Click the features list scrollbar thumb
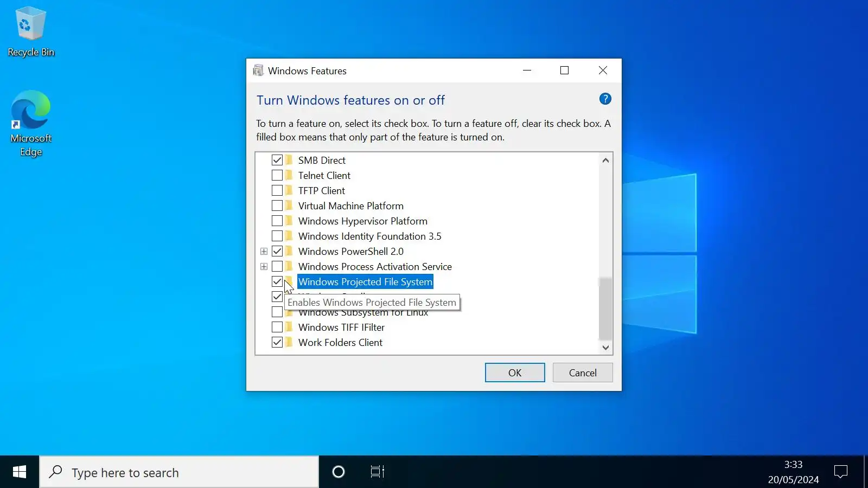This screenshot has width=868, height=488. (605, 309)
